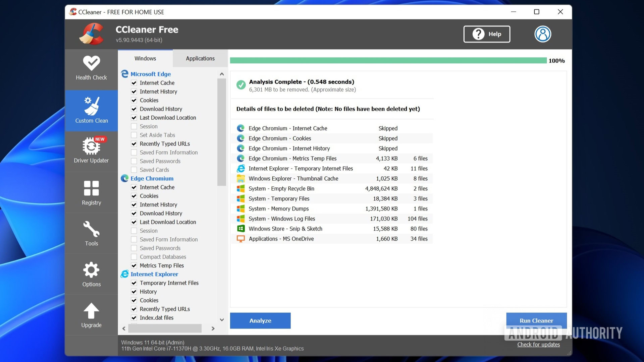This screenshot has height=362, width=644.
Task: Click the green Analysis Complete checkmark icon
Action: [241, 85]
